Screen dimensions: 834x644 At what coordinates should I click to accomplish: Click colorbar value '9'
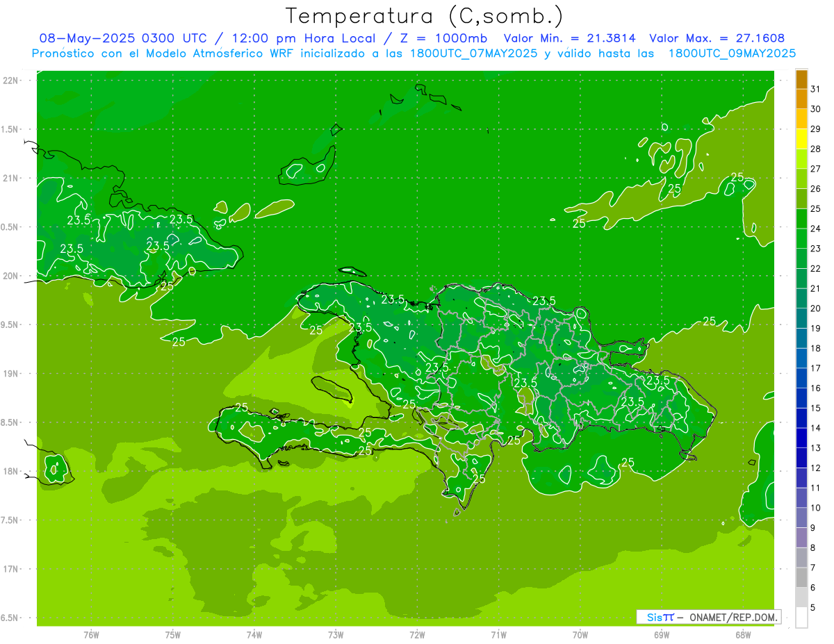[812, 528]
